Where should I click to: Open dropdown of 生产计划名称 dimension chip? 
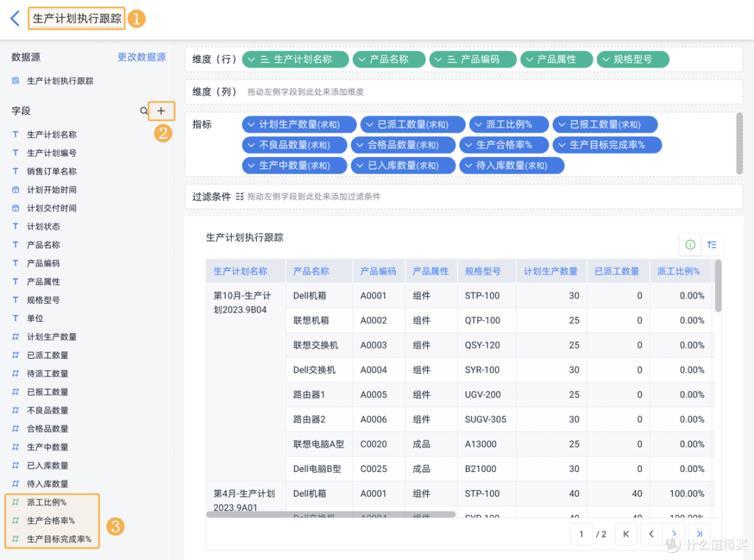point(251,59)
